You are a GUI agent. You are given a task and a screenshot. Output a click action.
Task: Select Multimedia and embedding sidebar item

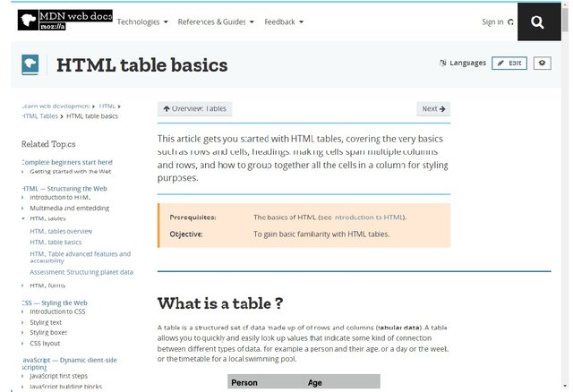69,208
